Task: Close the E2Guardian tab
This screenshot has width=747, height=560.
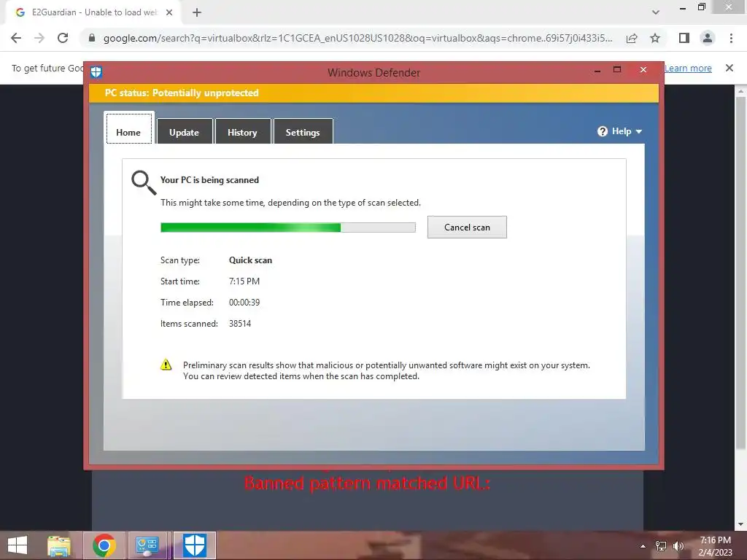Action: 169,12
